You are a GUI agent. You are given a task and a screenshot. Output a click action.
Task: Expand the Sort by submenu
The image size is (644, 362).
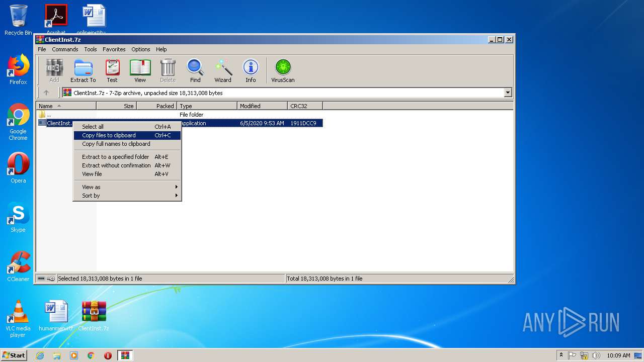(127, 196)
